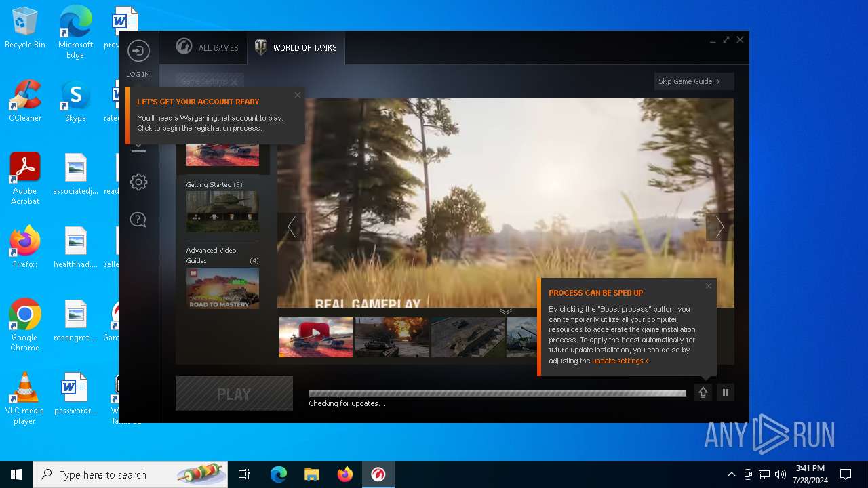Show hidden system tray icons
Screen dimensions: 868x488
pyautogui.click(x=731, y=474)
